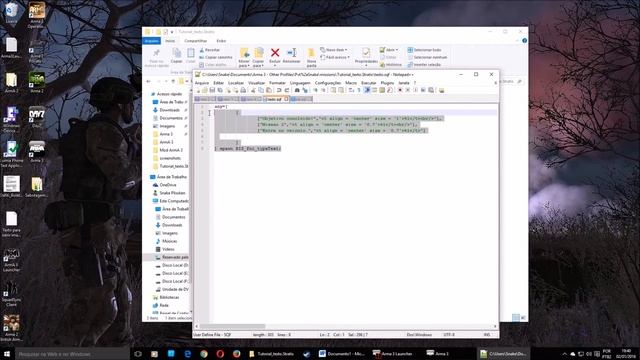Click the Open file icon in Notepad++ toolbar
Image resolution: width=640 pixels, height=360 pixels.
pyautogui.click(x=204, y=90)
